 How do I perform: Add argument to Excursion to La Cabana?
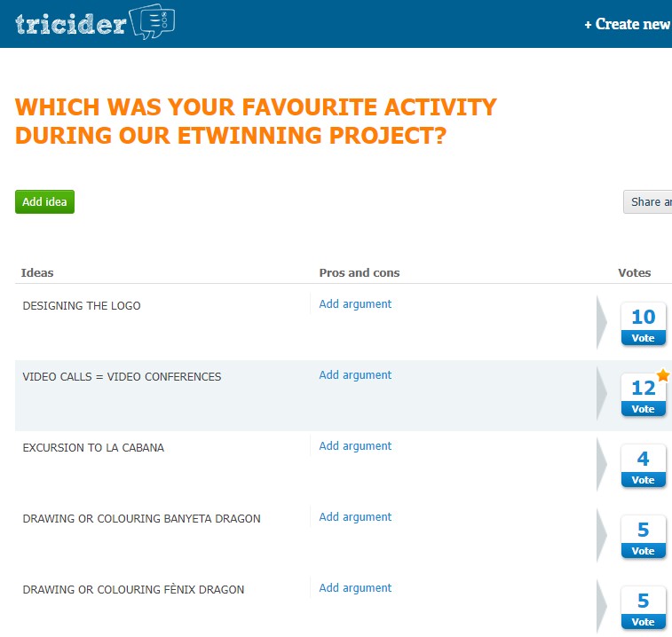coord(355,445)
